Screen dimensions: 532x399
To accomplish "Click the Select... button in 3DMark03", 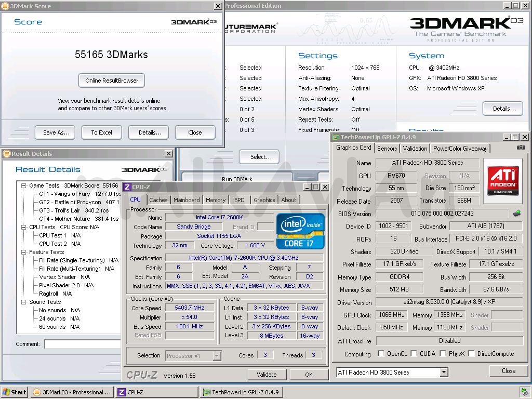I will point(259,157).
